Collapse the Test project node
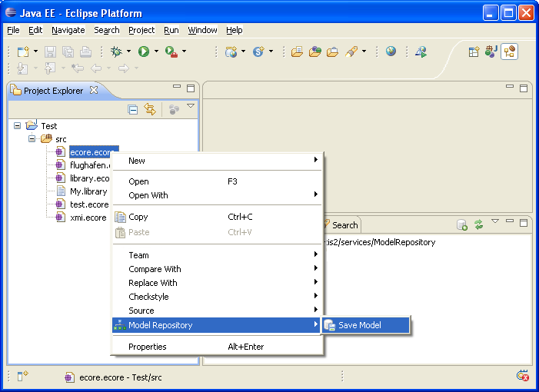 tap(17, 126)
